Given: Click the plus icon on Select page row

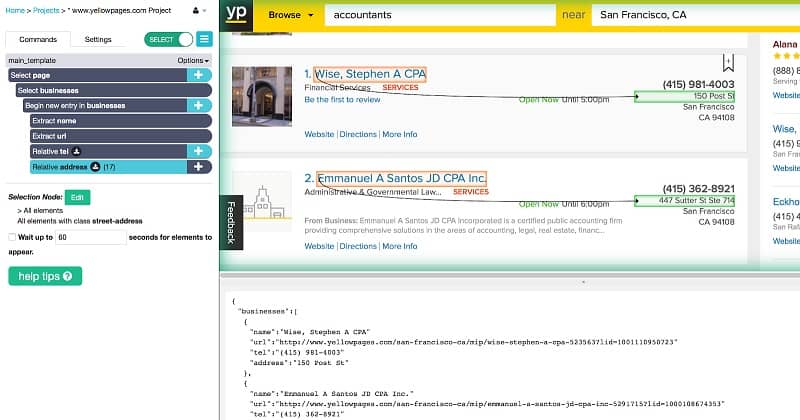Looking at the screenshot, I should (x=199, y=75).
